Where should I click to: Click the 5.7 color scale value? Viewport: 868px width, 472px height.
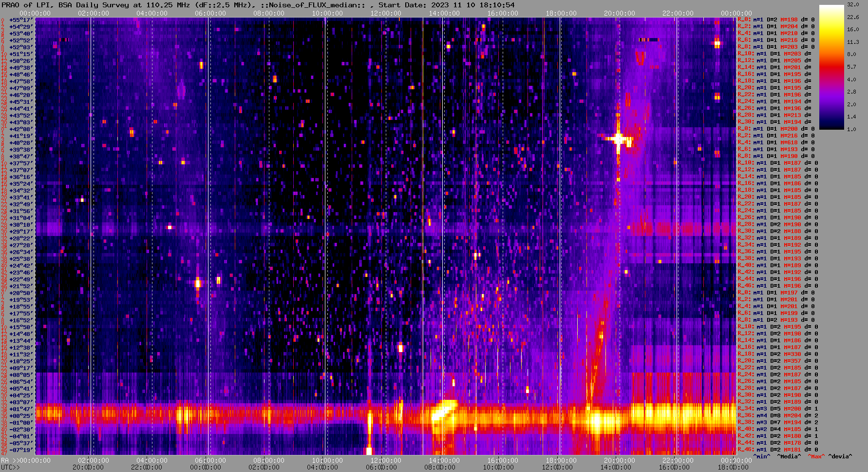pyautogui.click(x=851, y=67)
